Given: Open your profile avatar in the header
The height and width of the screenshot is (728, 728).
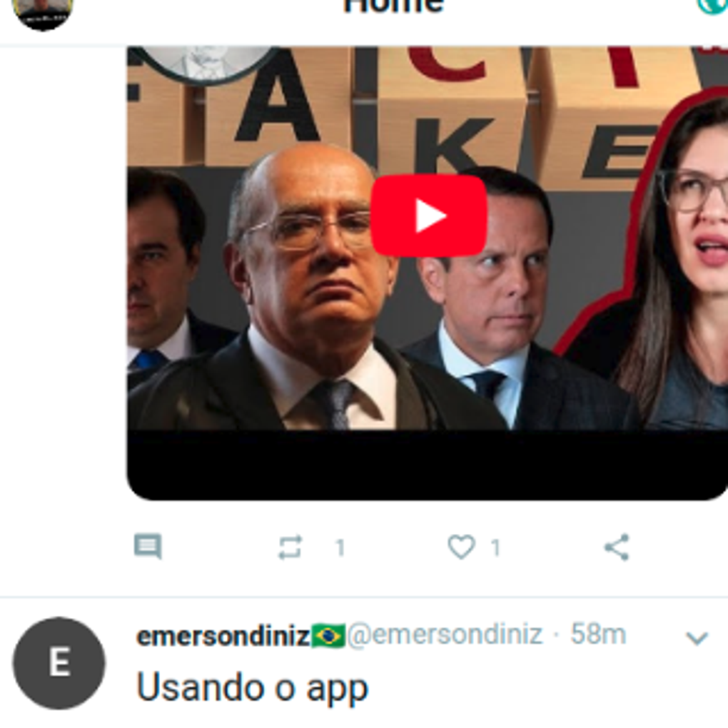Looking at the screenshot, I should 43,14.
